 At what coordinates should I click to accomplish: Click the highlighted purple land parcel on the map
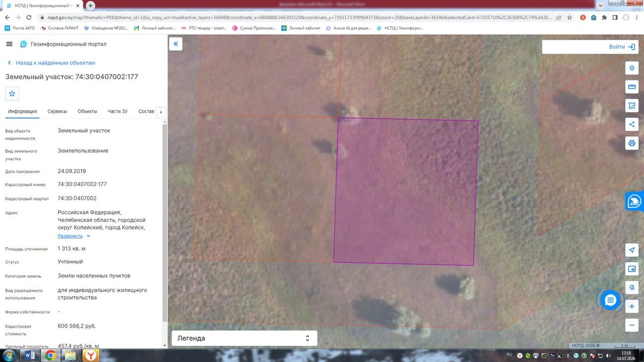click(405, 191)
